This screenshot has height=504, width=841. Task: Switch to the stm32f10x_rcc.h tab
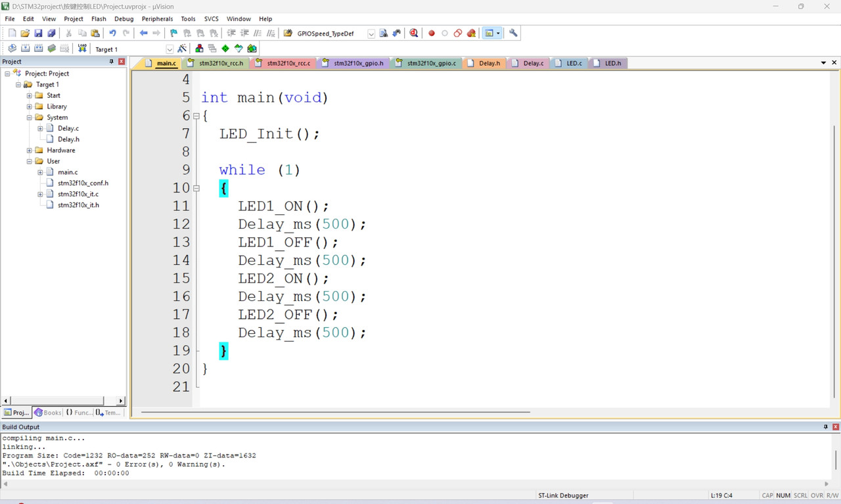tap(216, 63)
